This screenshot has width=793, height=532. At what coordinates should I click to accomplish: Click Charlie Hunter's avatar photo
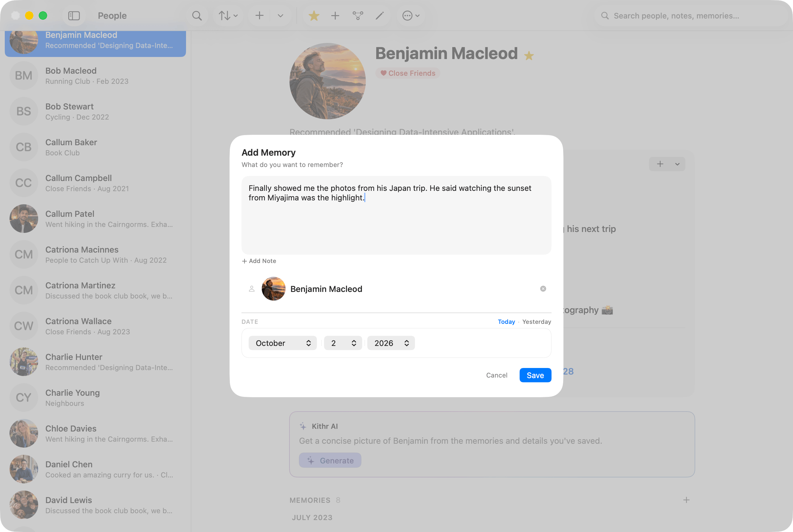click(24, 362)
